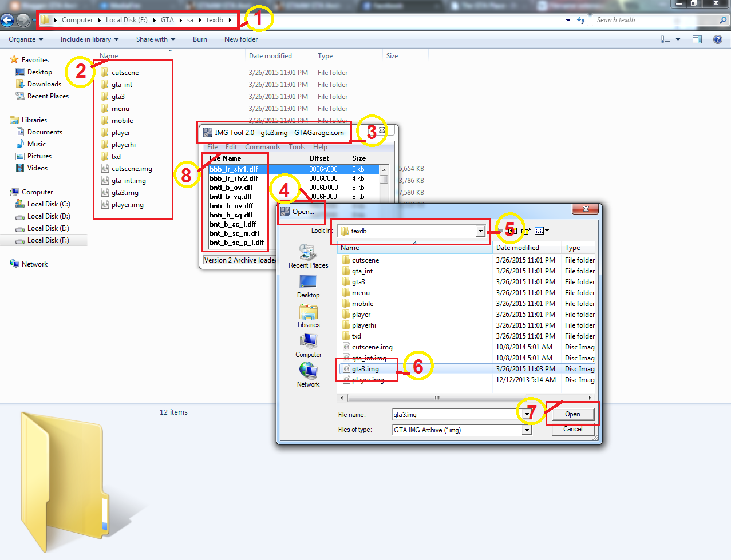Open Help menu in IMG Tool

[320, 147]
